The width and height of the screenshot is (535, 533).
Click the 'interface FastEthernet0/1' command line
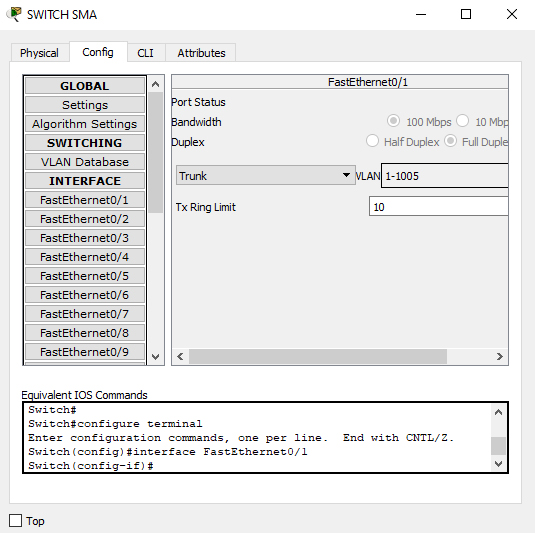(x=168, y=452)
